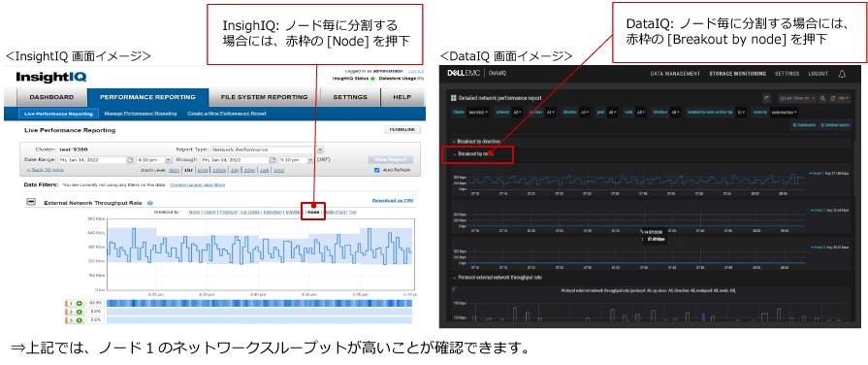Open the DASHBOARD tab in InsightIQ
Image resolution: width=868 pixels, height=365 pixels.
click(51, 97)
